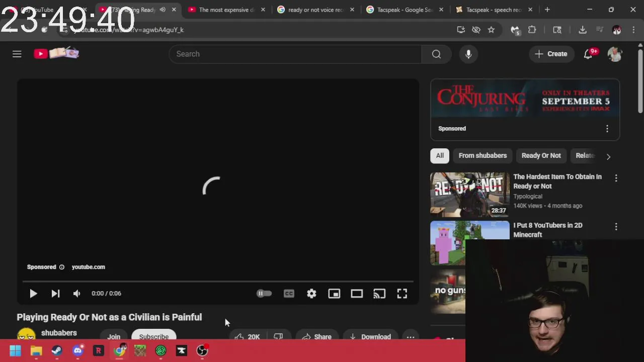Bookmark this page with the star
644x362 pixels.
491,30
